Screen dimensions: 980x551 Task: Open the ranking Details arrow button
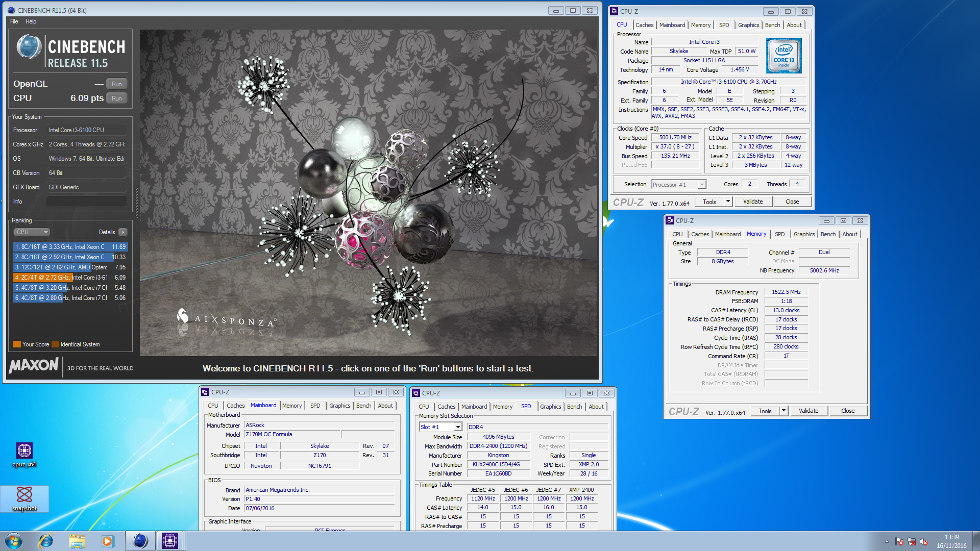pos(122,232)
